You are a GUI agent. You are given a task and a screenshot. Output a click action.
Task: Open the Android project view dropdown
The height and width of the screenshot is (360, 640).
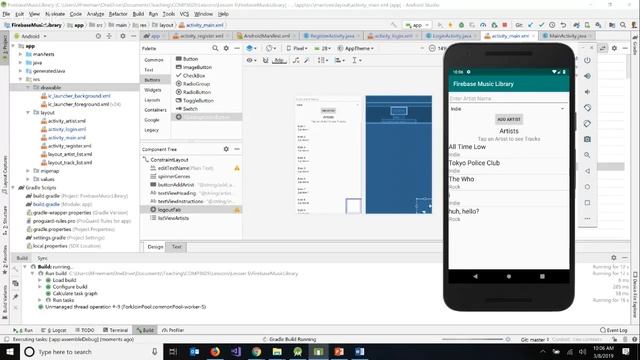[31, 36]
